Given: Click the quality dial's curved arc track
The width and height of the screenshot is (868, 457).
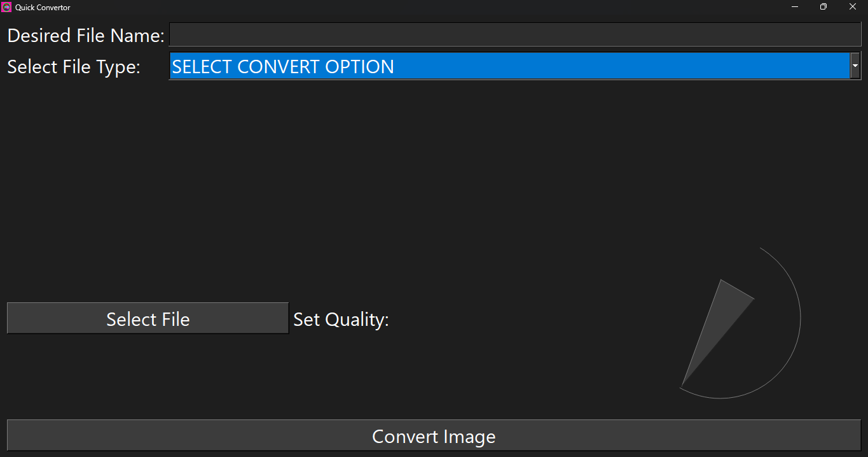Looking at the screenshot, I should 800,318.
